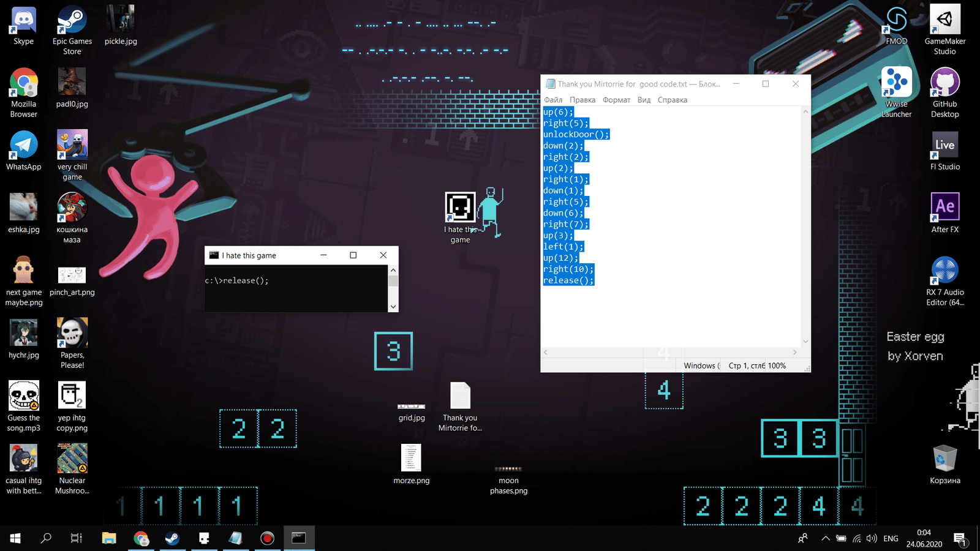Click inside the console command line area

point(296,288)
